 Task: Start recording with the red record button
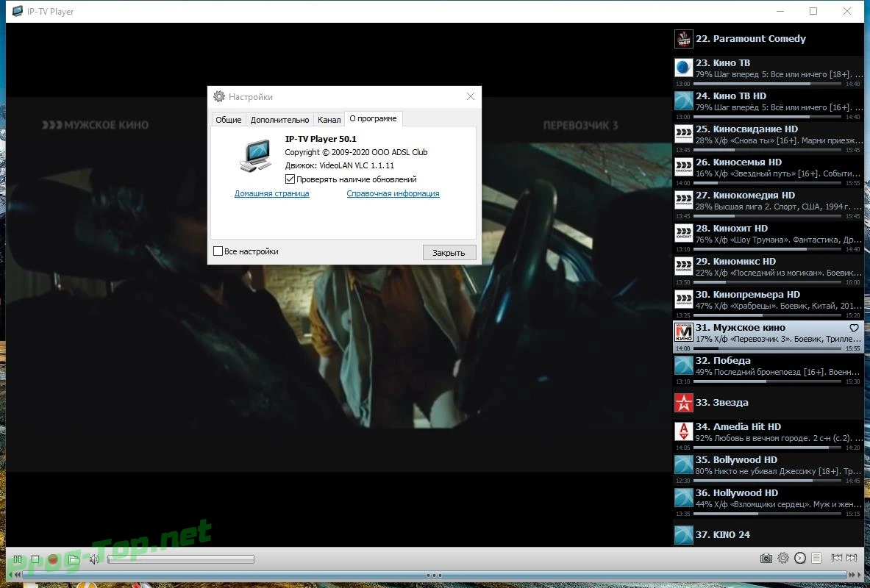click(x=53, y=559)
